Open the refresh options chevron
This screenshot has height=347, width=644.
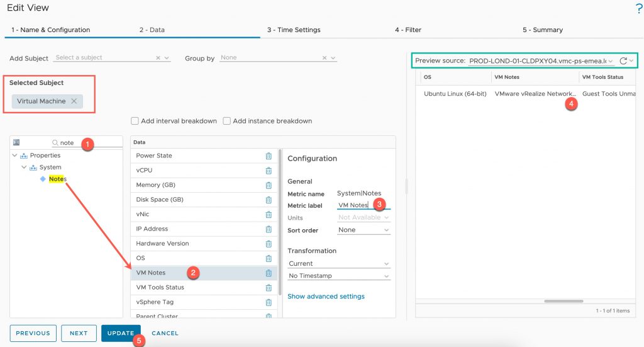pyautogui.click(x=631, y=61)
